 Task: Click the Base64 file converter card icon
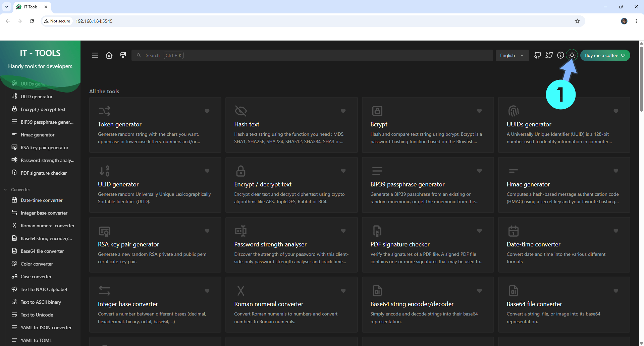coord(513,291)
